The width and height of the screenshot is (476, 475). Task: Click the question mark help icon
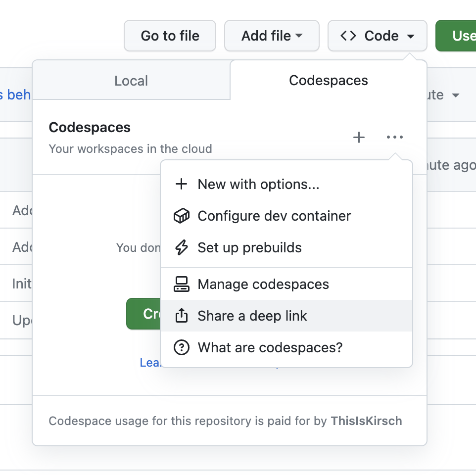pyautogui.click(x=182, y=347)
